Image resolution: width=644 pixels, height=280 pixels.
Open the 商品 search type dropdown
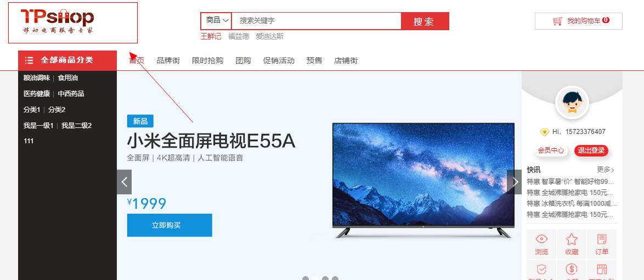tap(217, 20)
